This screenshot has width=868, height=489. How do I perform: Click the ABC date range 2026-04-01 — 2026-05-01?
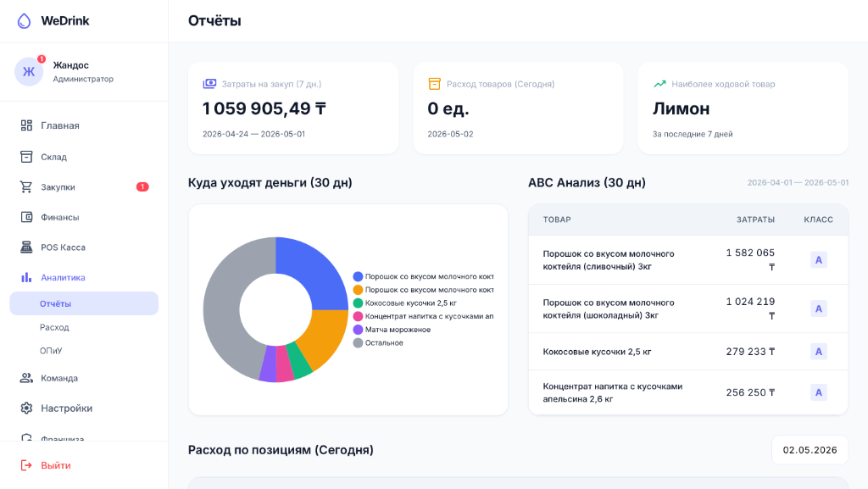(x=798, y=182)
